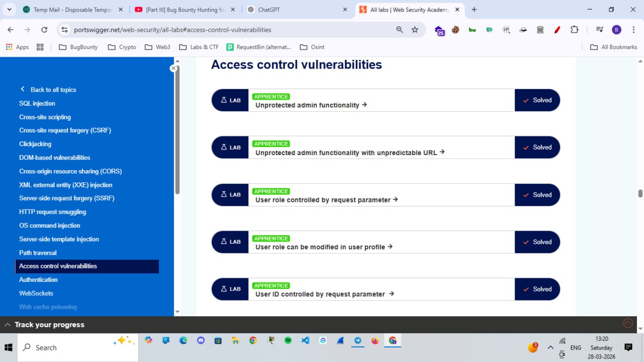Open User role controlled by request parameter lab
The width and height of the screenshot is (644, 362).
pyautogui.click(x=327, y=199)
